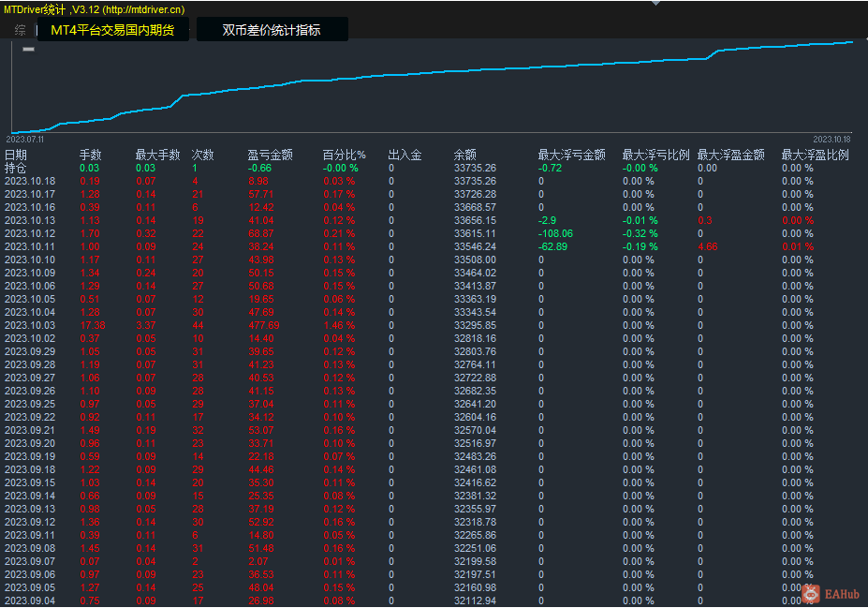Click percentage 1.46 % cell
This screenshot has width=868, height=608.
tap(339, 326)
